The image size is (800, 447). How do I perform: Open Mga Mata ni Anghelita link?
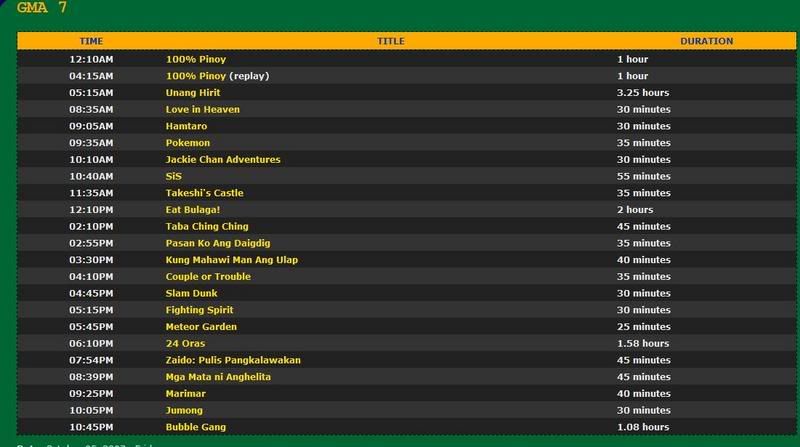218,377
